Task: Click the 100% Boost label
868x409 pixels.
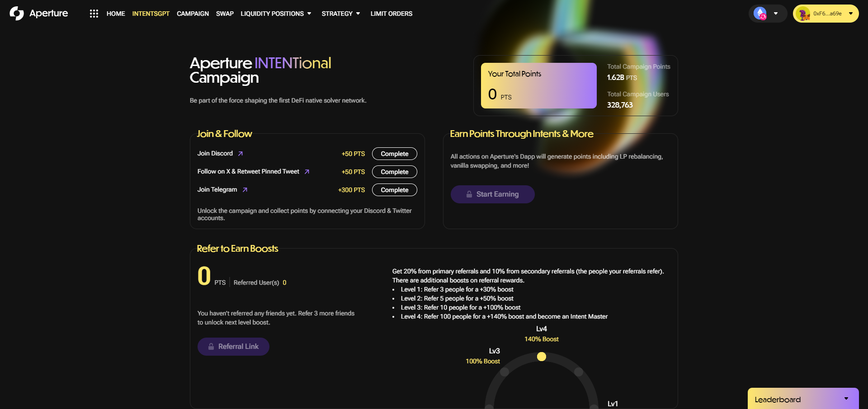Action: click(x=483, y=361)
